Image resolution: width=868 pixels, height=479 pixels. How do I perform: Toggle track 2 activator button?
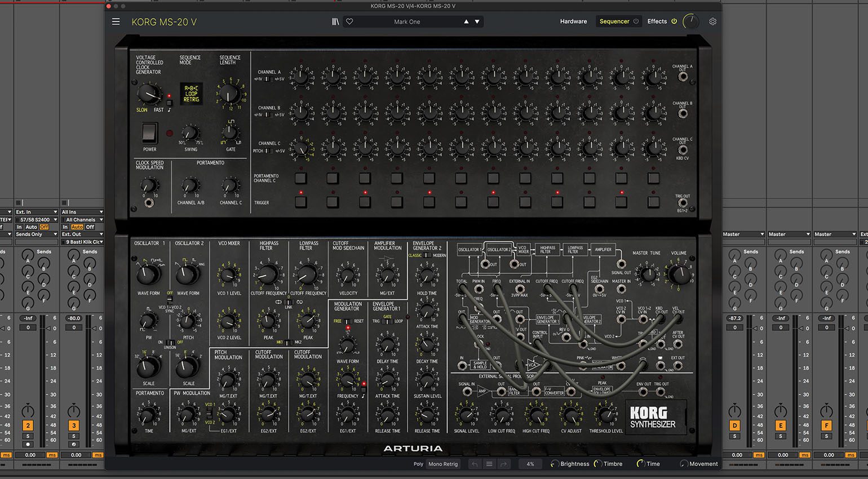[28, 425]
